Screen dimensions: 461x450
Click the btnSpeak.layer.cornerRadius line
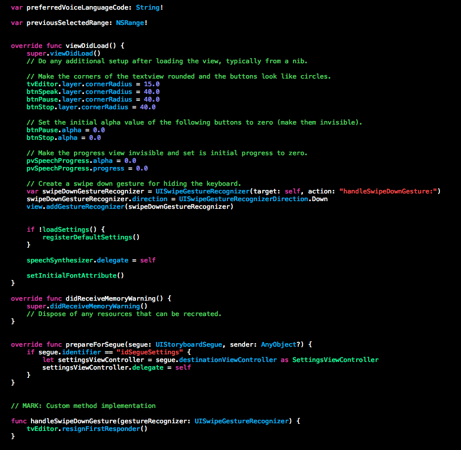pos(93,92)
